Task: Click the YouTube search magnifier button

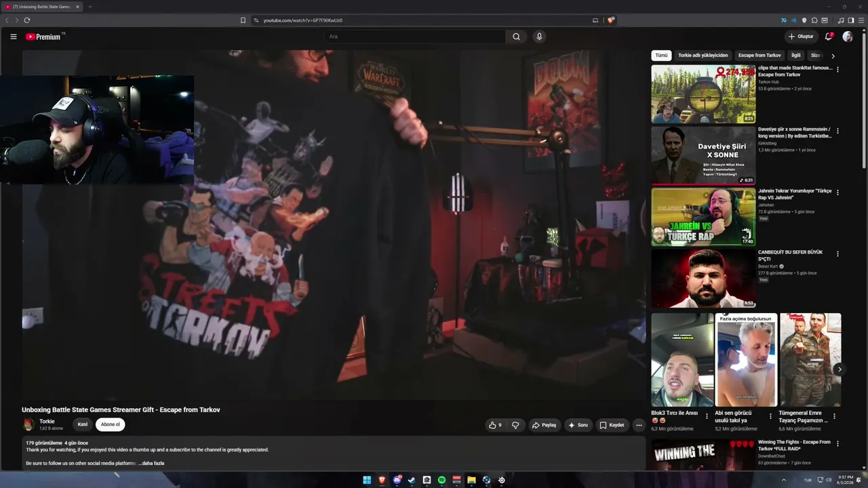Action: coord(516,37)
